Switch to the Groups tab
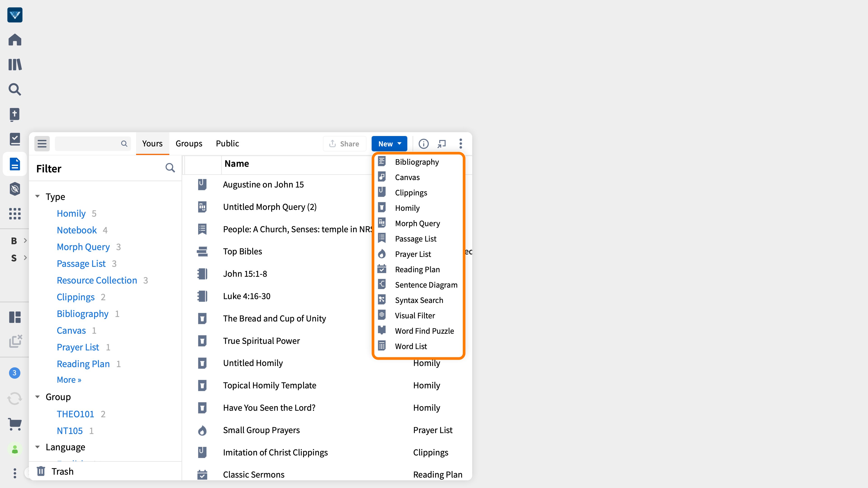The width and height of the screenshot is (868, 488). point(189,143)
